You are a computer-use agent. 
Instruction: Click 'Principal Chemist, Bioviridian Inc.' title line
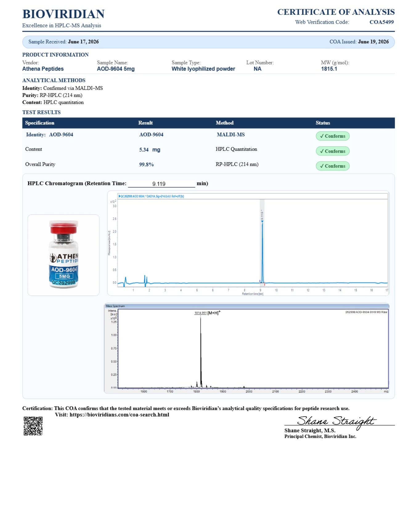320,437
